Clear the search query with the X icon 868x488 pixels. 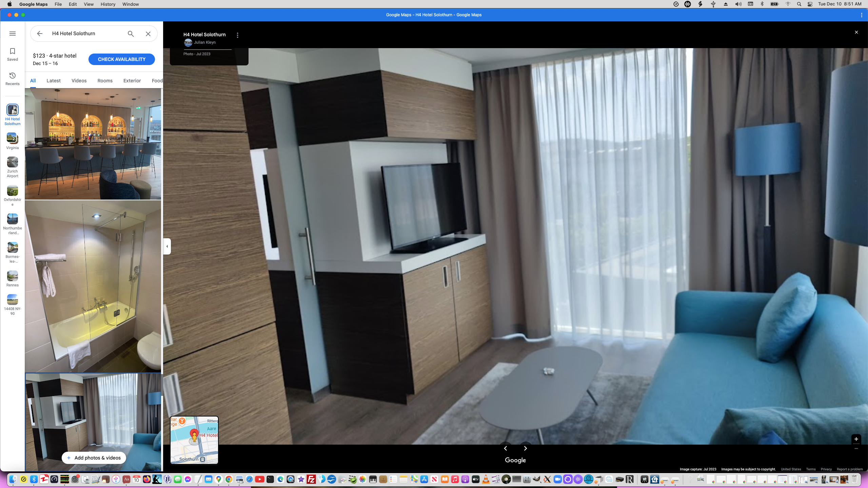coord(148,34)
